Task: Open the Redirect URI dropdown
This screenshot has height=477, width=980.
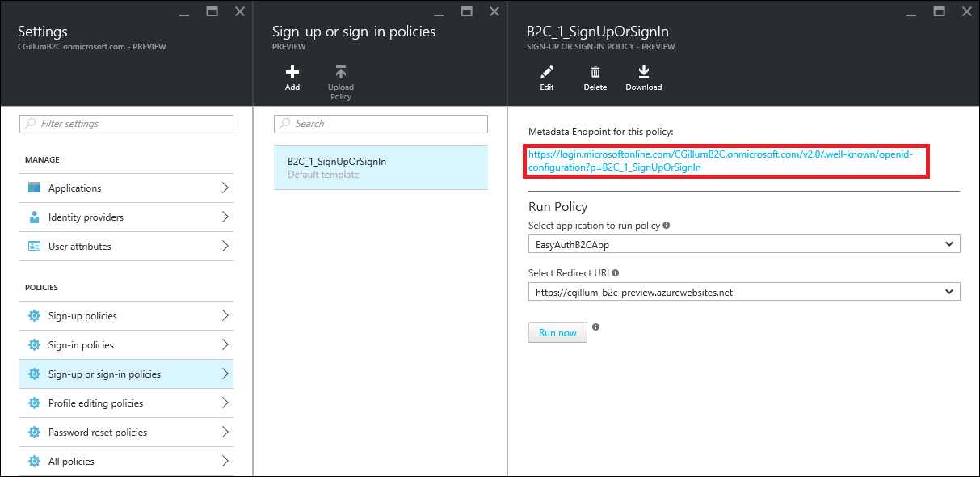Action: point(743,292)
